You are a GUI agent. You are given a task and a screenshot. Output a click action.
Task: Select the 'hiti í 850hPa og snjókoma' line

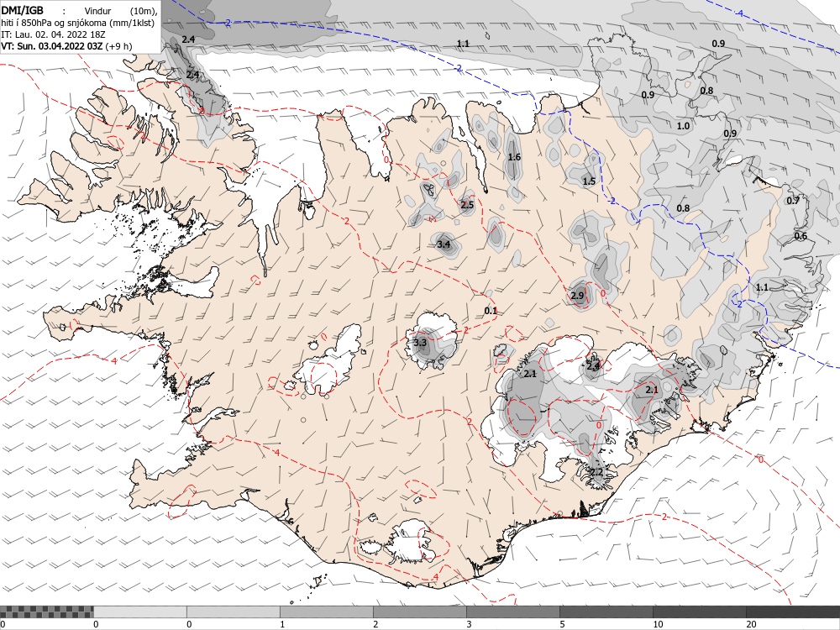(x=77, y=23)
